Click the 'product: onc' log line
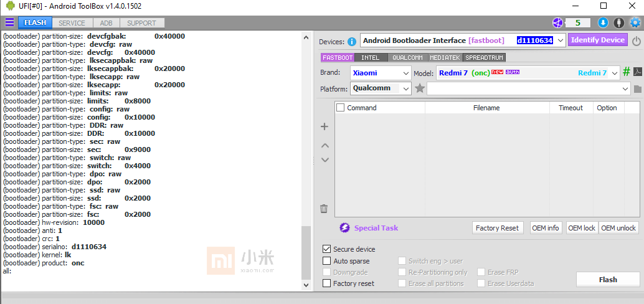This screenshot has width=644, height=304. [x=44, y=263]
